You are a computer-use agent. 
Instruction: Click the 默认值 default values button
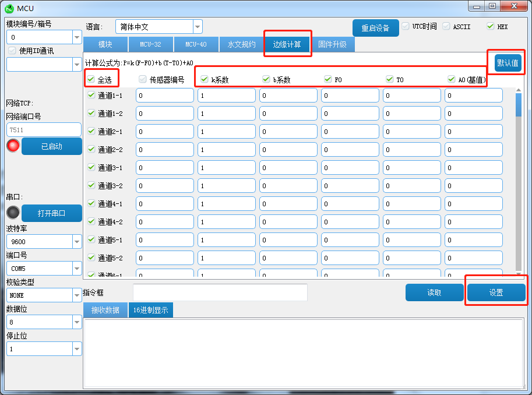click(x=507, y=63)
